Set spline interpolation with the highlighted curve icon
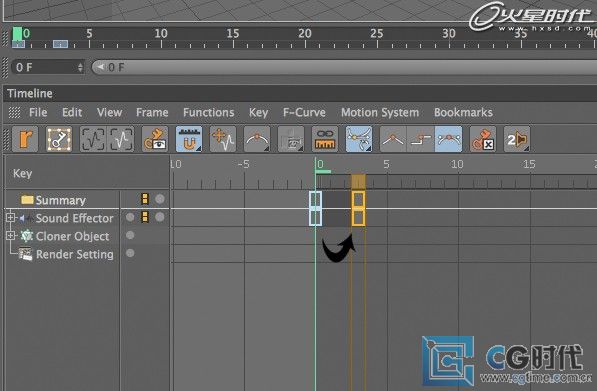Screen dimensions: 597x391 (x=449, y=139)
